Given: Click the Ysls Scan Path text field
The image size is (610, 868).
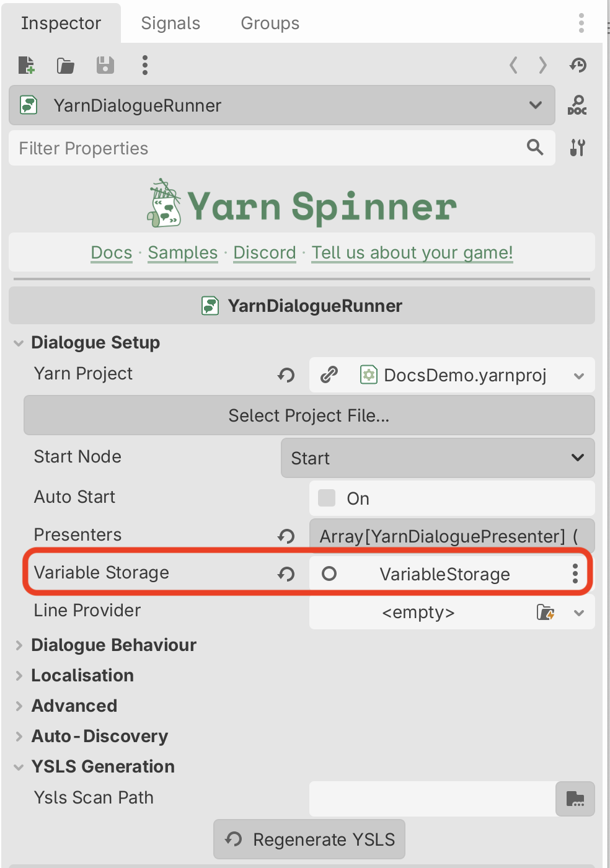Looking at the screenshot, I should (432, 799).
